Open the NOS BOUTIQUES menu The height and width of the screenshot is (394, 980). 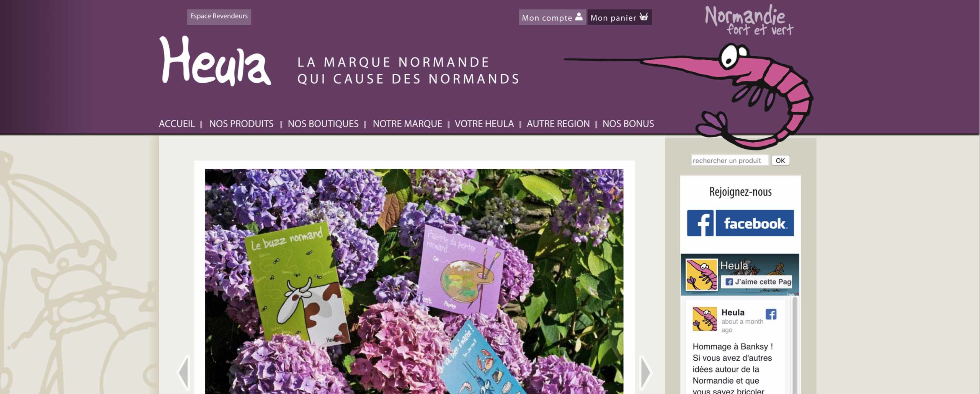pyautogui.click(x=323, y=124)
